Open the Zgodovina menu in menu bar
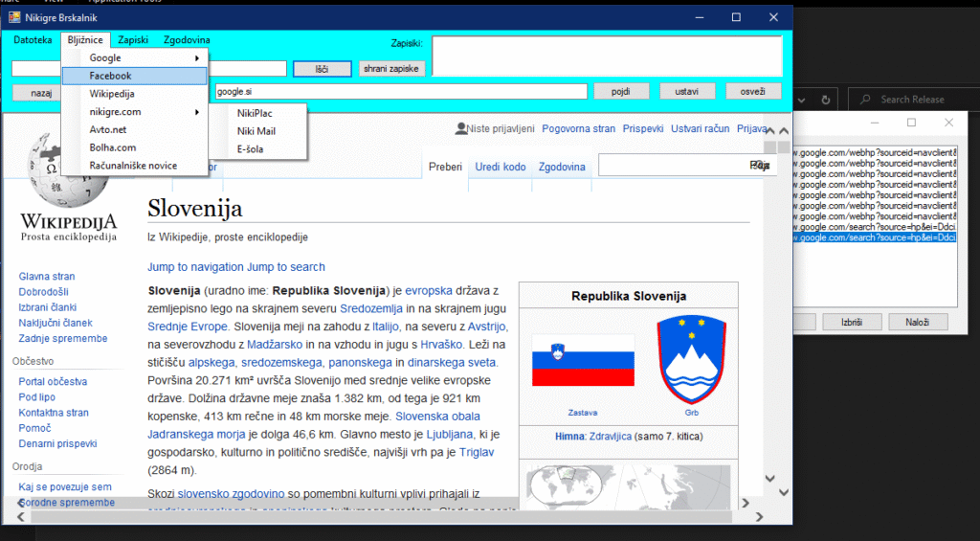 pos(187,40)
